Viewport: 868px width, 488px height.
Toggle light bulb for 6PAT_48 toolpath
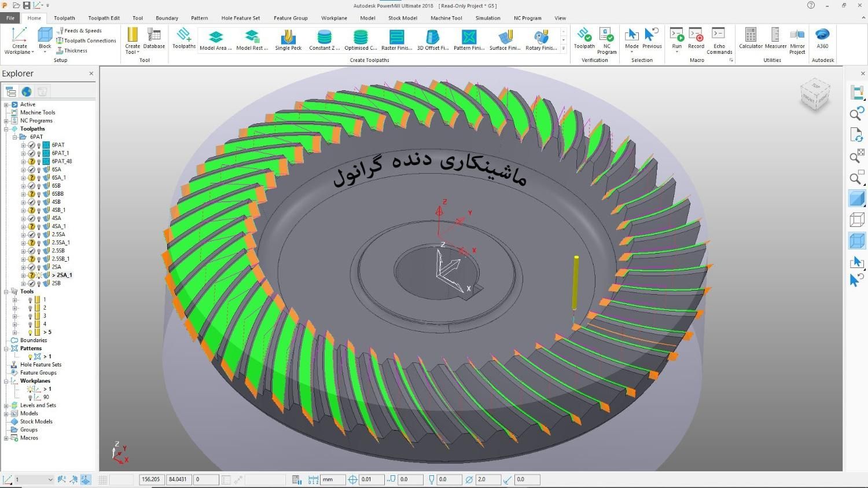point(39,162)
